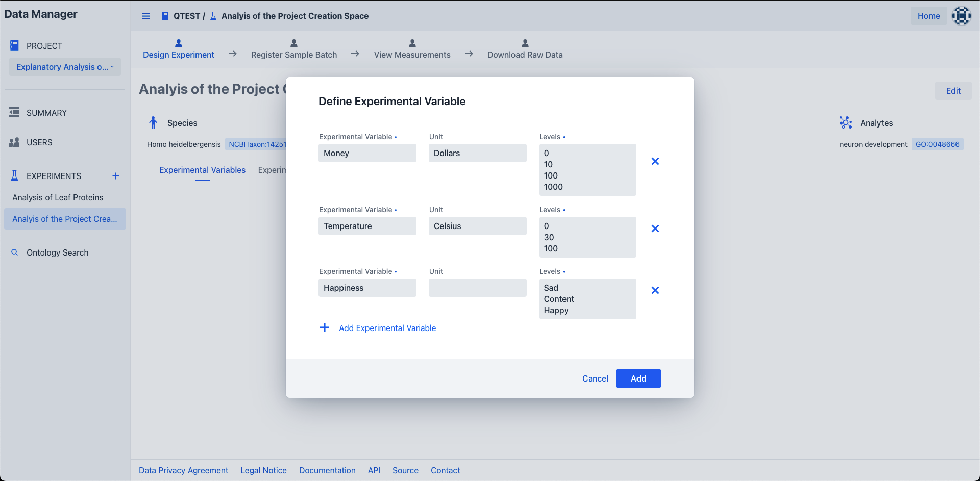Delete the Temperature variable with X icon
980x481 pixels.
click(655, 229)
